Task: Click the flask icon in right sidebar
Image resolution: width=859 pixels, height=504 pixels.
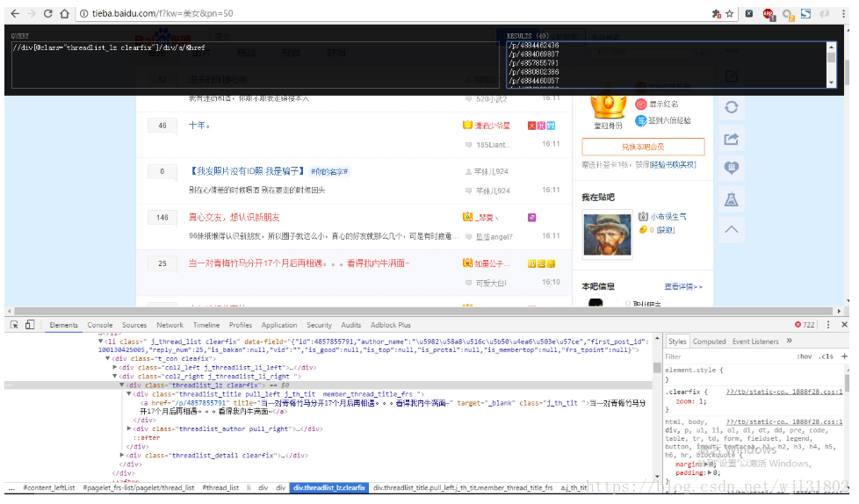Action: click(732, 199)
